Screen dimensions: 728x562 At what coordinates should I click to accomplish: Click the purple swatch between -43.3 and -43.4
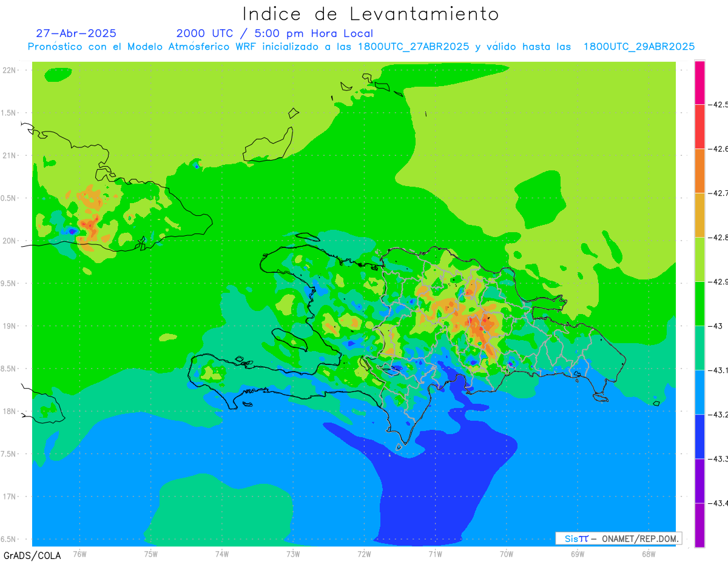click(699, 481)
